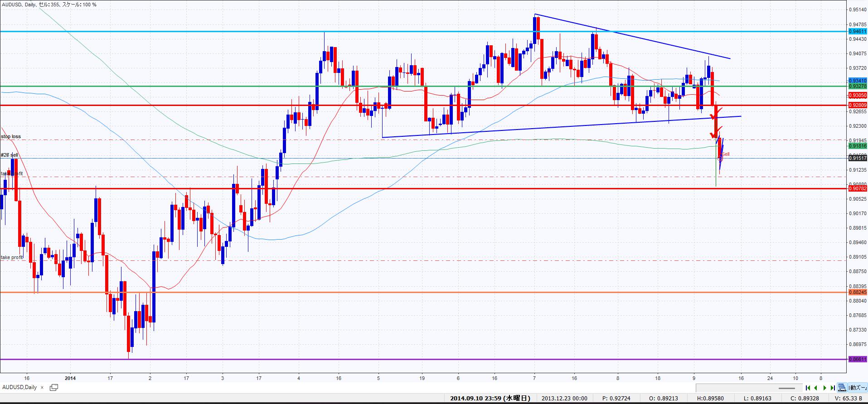This screenshot has width=868, height=404.
Task: Click the chart horizontal scrollbar thumb
Action: (787, 388)
